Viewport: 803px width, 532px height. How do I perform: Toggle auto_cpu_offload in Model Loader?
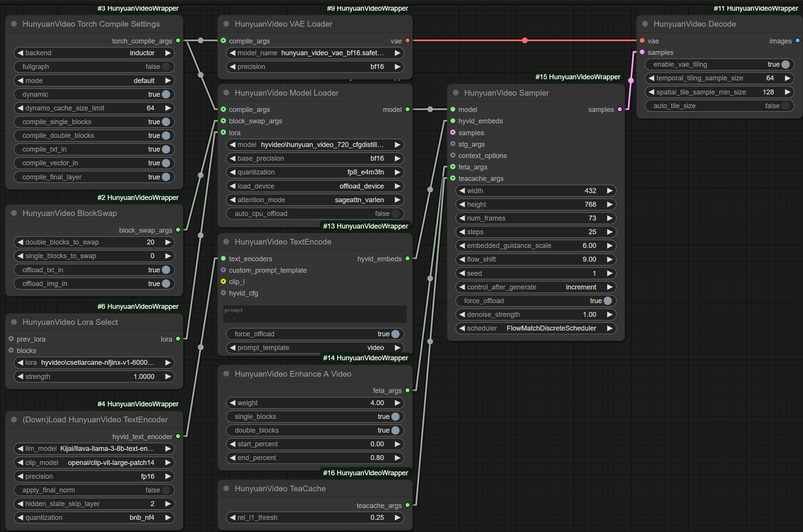click(x=315, y=213)
